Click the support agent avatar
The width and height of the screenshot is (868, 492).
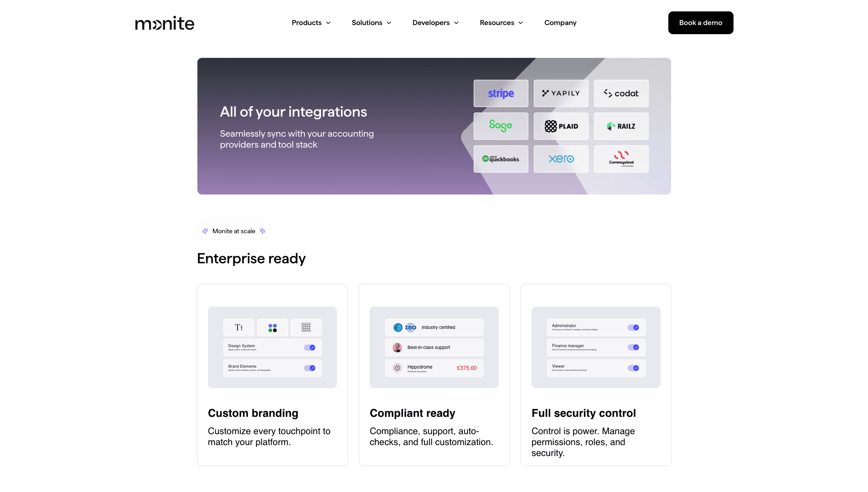point(398,348)
